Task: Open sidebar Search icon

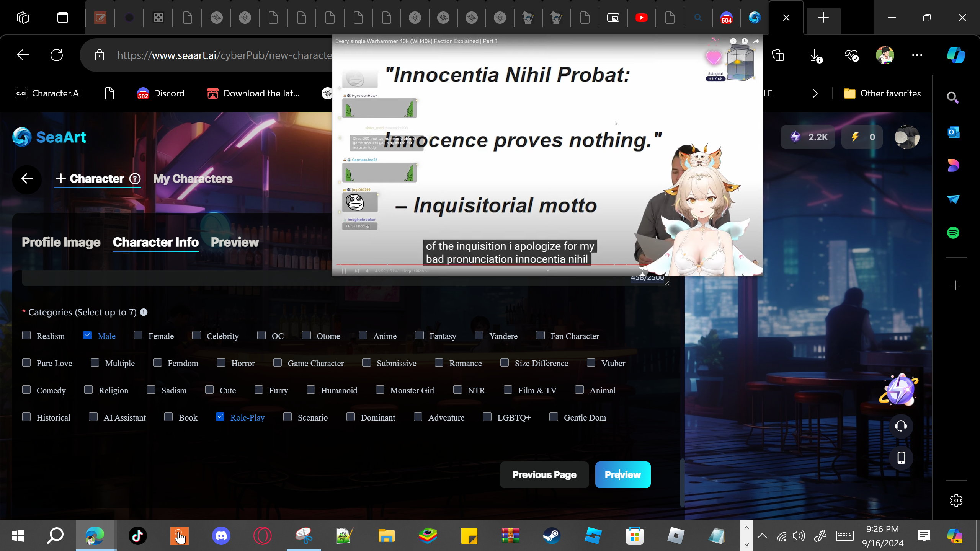Action: (953, 98)
